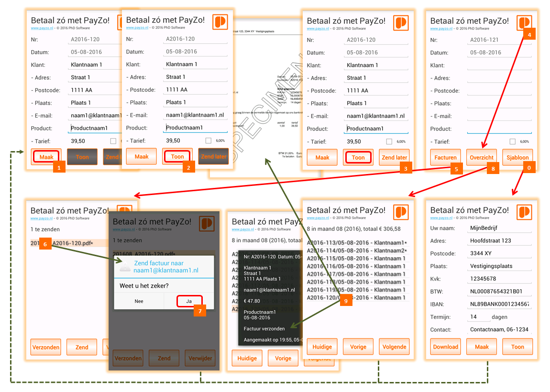Tap Volgende on the invoice overview list screen
Image resolution: width=550 pixels, height=392 pixels.
394,347
